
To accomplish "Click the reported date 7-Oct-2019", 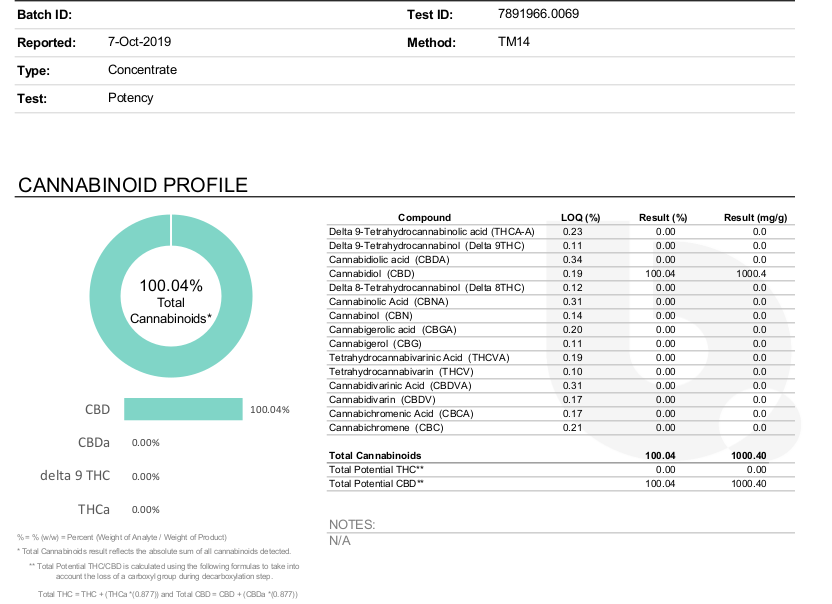I will coord(139,42).
